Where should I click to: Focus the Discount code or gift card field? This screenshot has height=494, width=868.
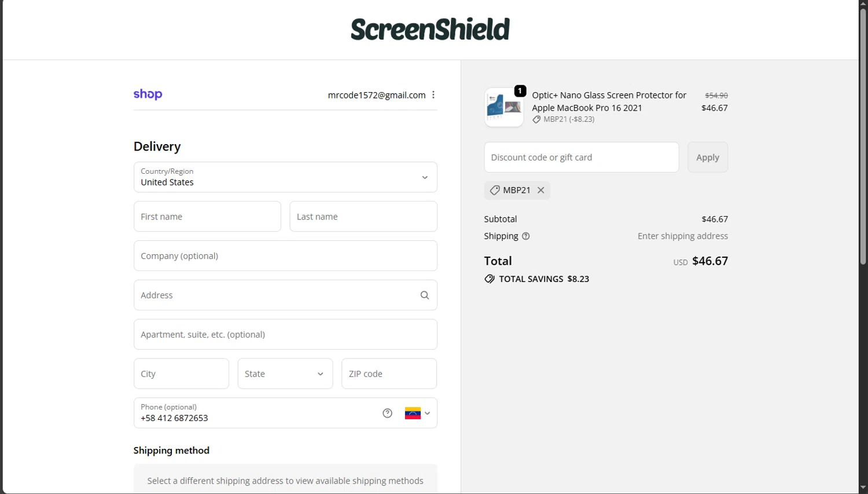click(x=582, y=158)
